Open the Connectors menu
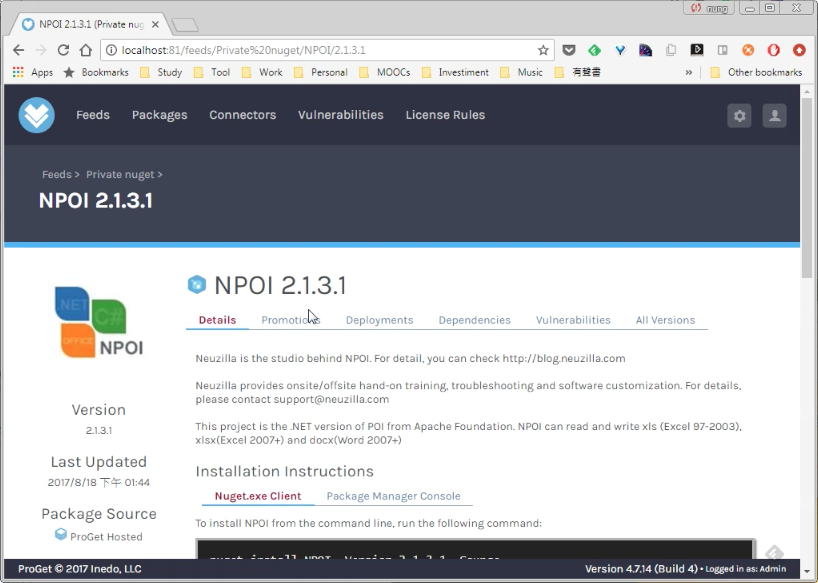This screenshot has height=583, width=818. 243,115
